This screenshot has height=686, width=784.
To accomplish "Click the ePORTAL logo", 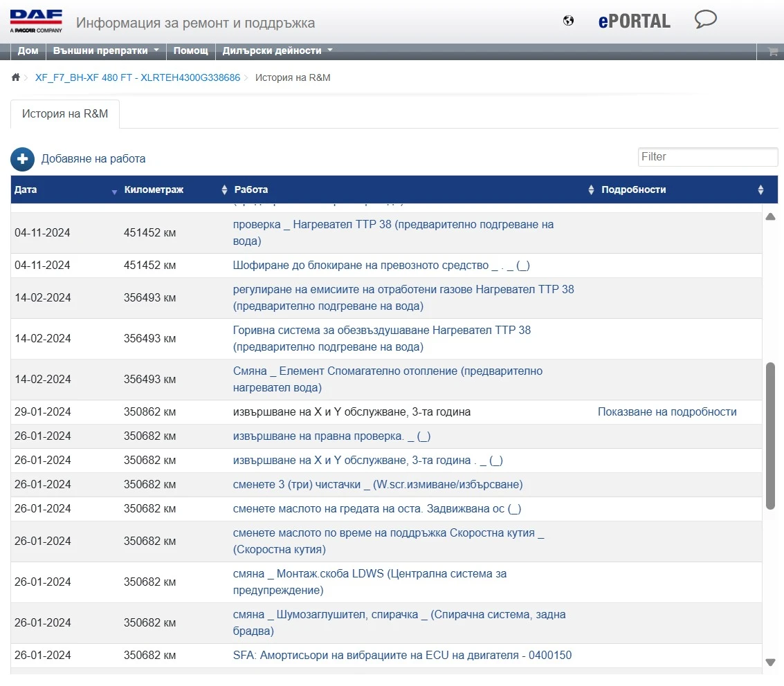I will [x=634, y=21].
